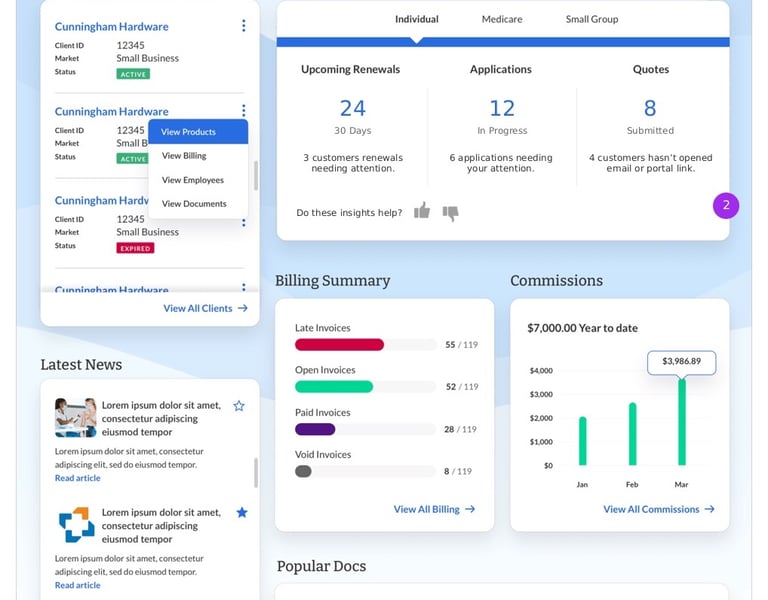Click the Late Invoices red progress bar
768x600 pixels.
339,345
